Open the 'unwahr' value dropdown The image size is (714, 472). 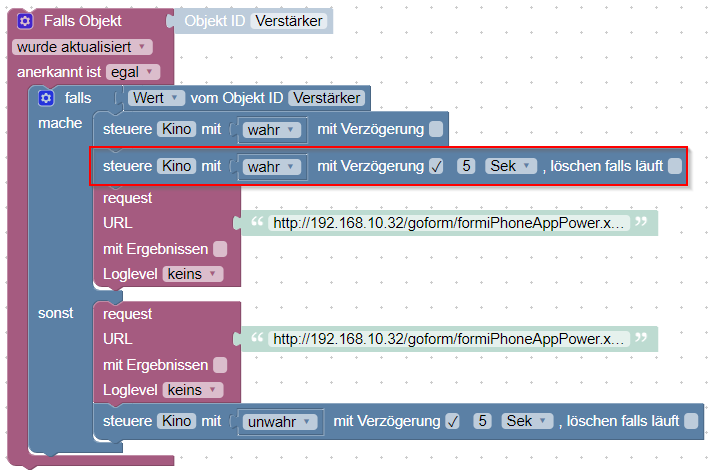[280, 422]
